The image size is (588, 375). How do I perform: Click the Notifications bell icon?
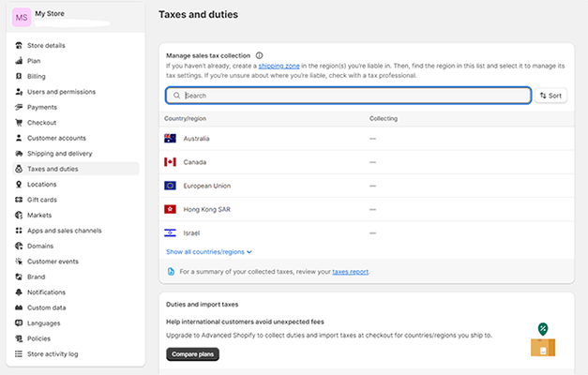click(18, 292)
